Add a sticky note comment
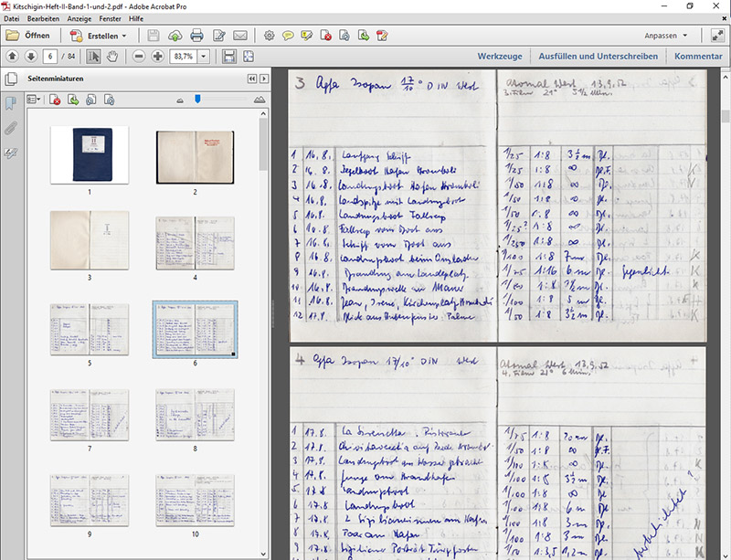This screenshot has width=731, height=560. [x=288, y=36]
